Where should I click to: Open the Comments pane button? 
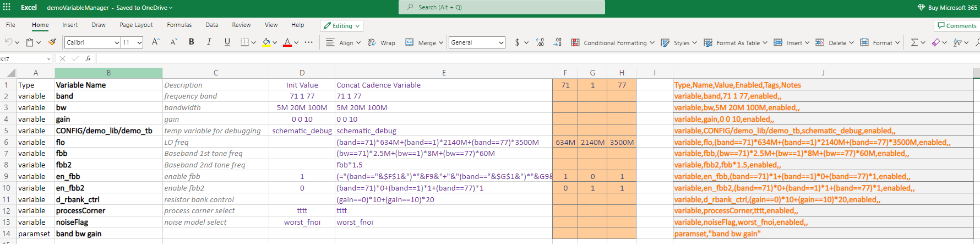coord(956,26)
